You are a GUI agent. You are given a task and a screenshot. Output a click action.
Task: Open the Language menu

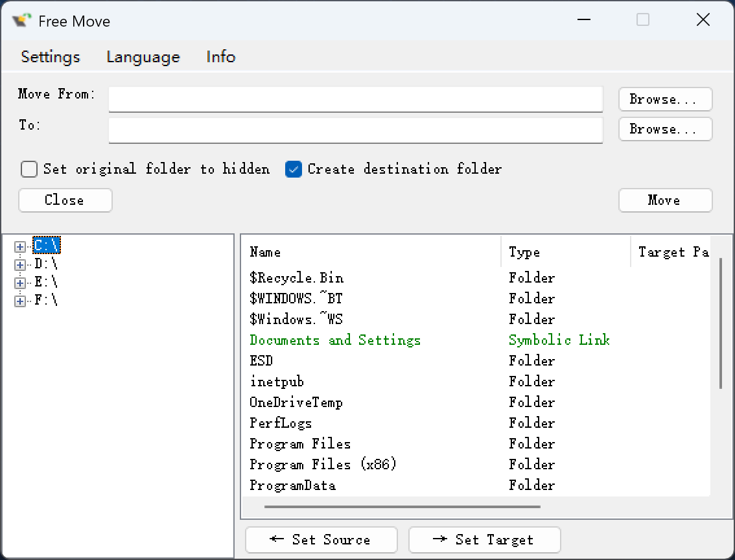click(143, 57)
